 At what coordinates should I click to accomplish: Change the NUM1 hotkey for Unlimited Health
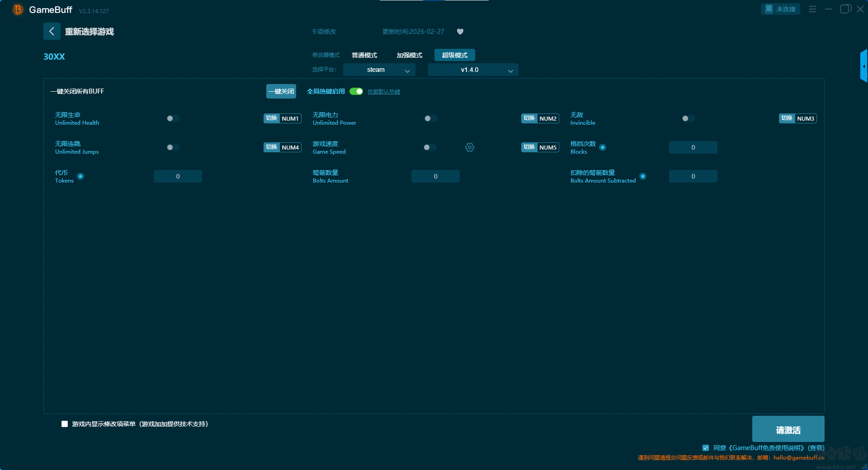pyautogui.click(x=290, y=118)
